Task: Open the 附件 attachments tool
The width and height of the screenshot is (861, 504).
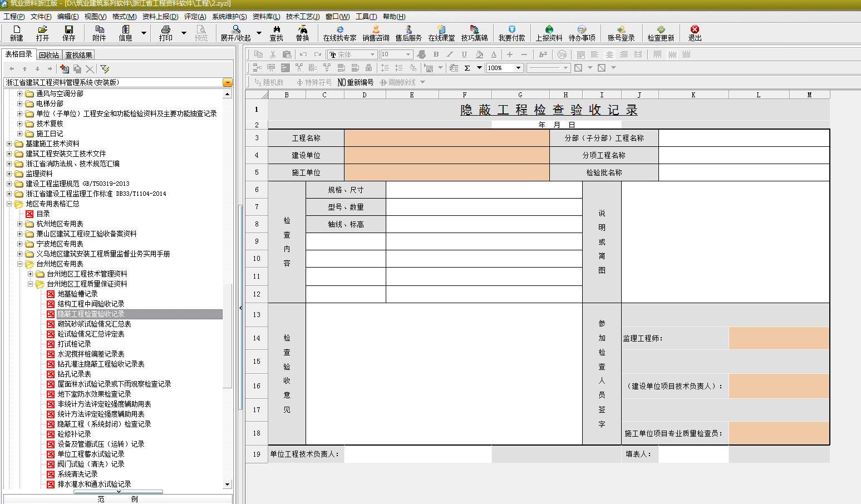Action: coord(100,33)
